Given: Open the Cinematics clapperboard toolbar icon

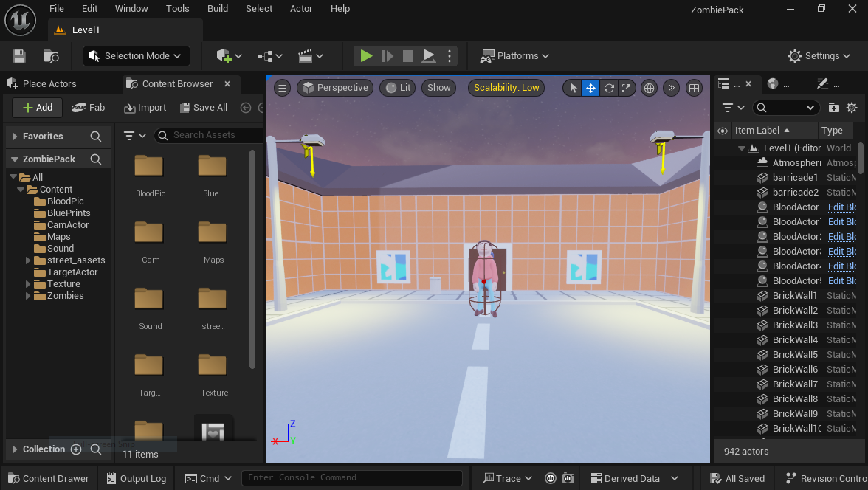Looking at the screenshot, I should tap(310, 56).
